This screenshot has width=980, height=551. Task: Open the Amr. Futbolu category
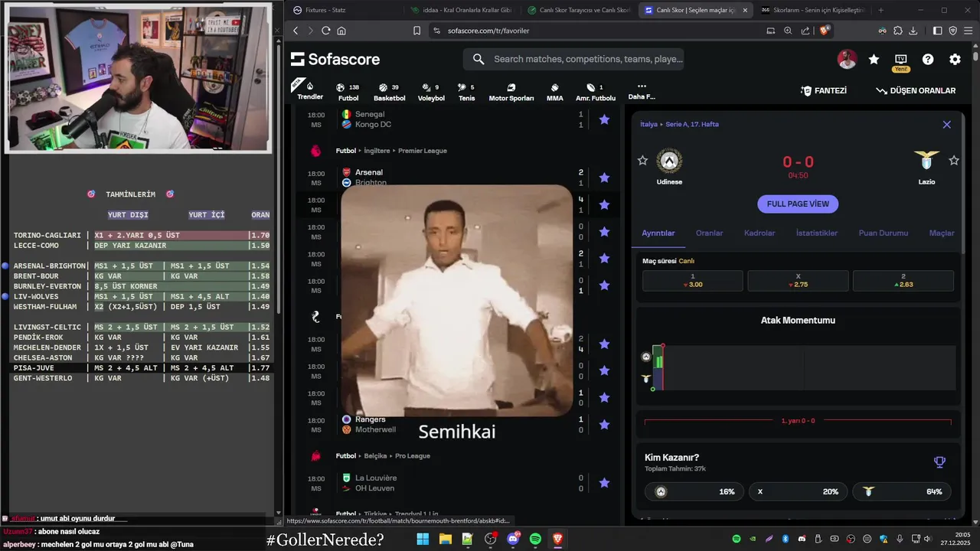coord(595,93)
